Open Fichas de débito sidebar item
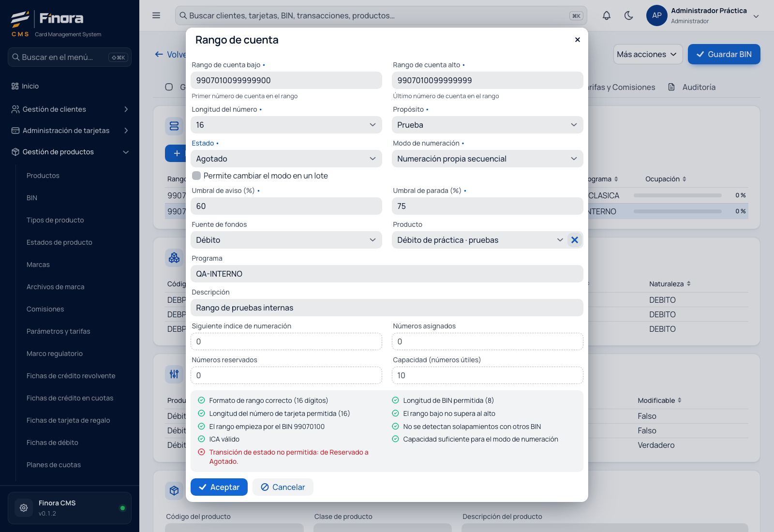Image resolution: width=774 pixels, height=532 pixels. (x=52, y=443)
